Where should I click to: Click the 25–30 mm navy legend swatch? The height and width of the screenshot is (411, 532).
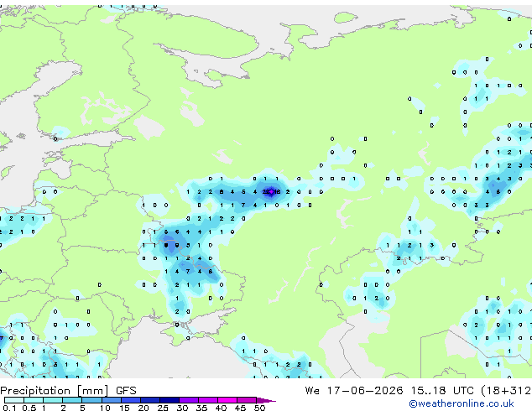169,400
